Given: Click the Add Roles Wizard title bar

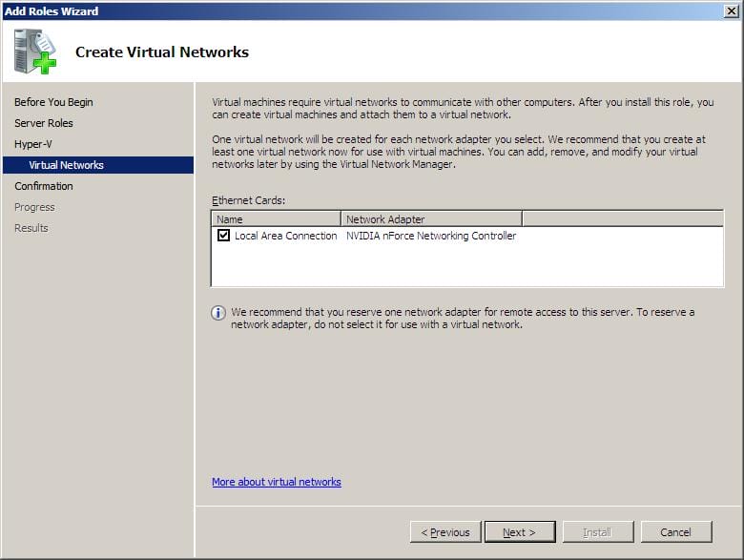Looking at the screenshot, I should coord(362,10).
